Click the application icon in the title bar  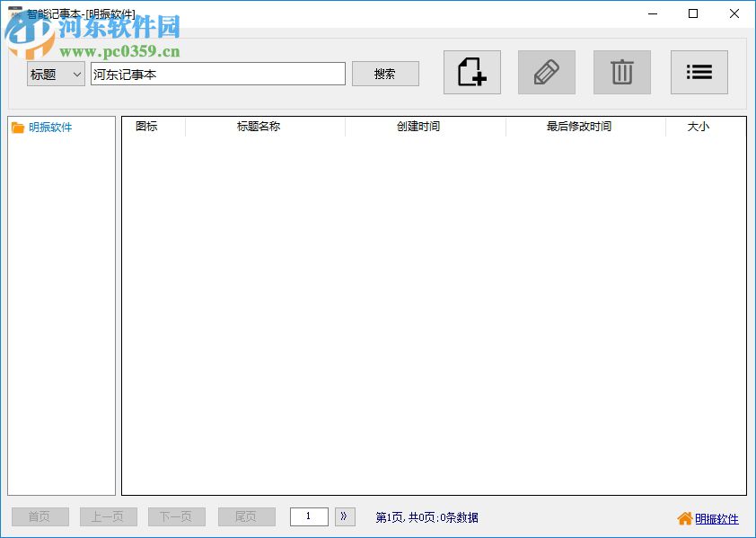tap(13, 13)
